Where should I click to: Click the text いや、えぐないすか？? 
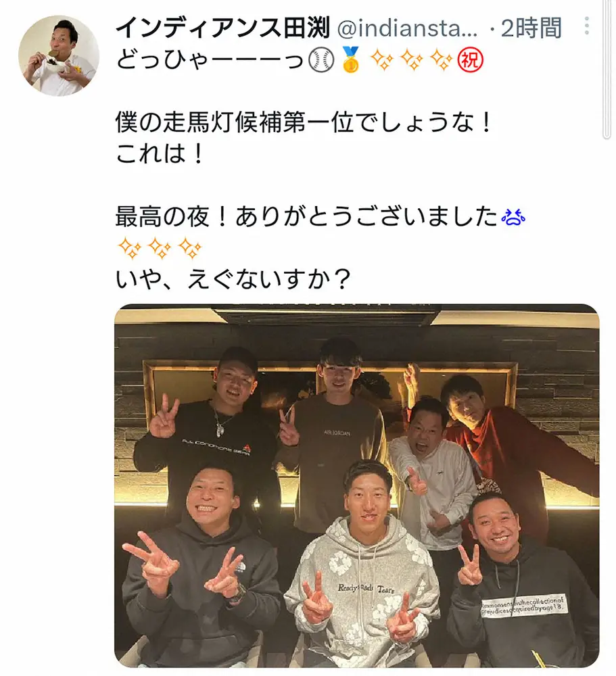tap(233, 279)
